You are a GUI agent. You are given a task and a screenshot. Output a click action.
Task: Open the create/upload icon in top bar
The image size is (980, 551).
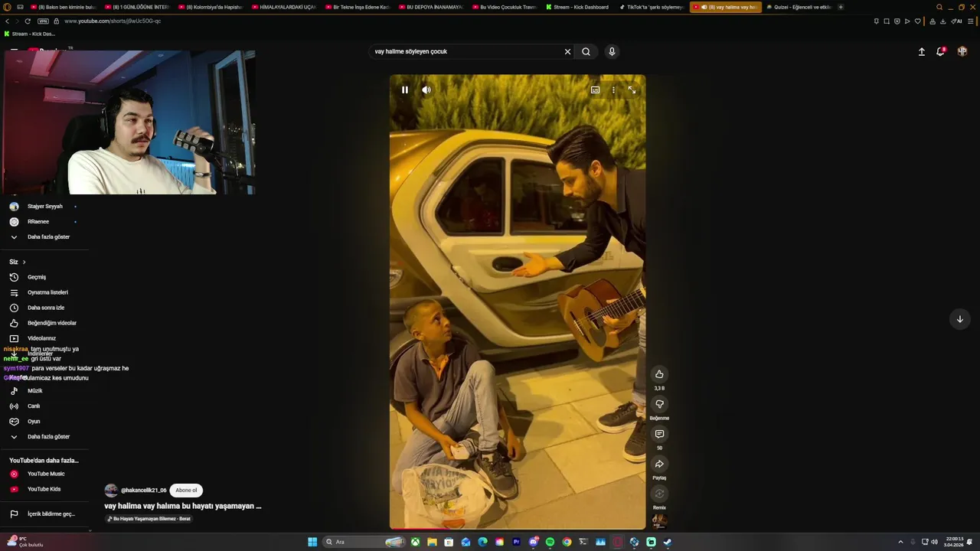(x=922, y=51)
